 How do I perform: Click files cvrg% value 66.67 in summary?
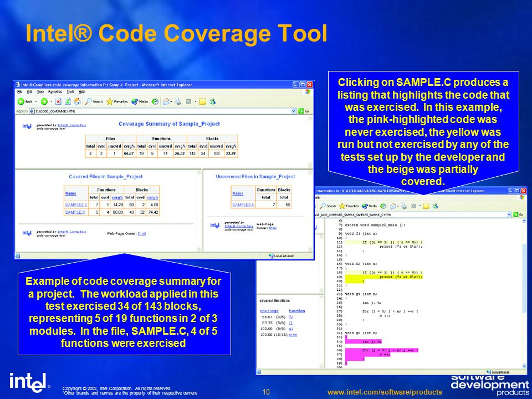[x=129, y=154]
